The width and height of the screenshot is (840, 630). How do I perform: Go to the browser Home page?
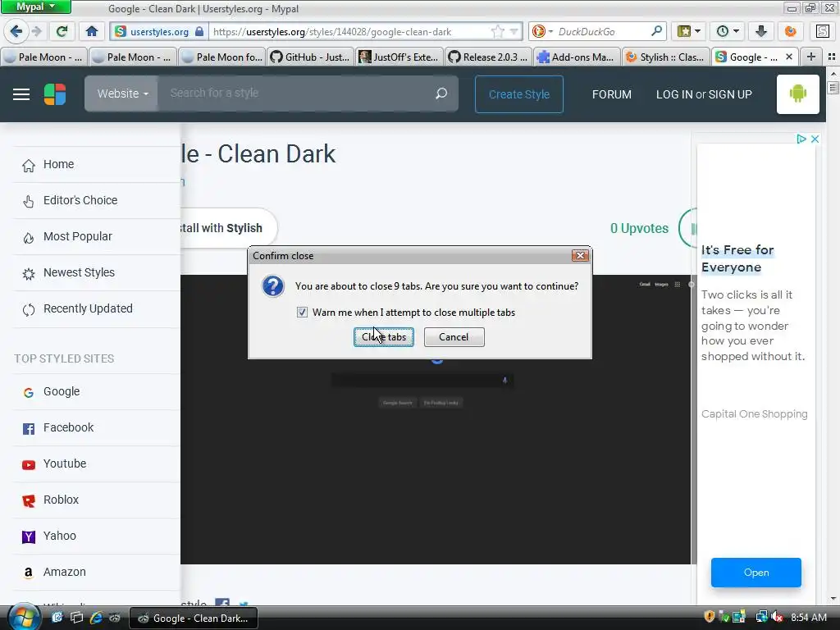(x=92, y=31)
